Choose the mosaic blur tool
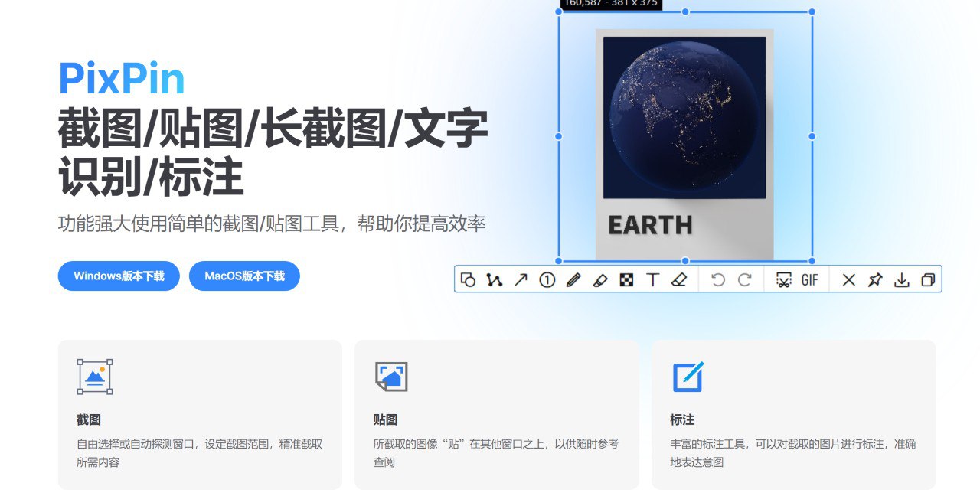Viewport: 980px width, 496px height. 626,279
